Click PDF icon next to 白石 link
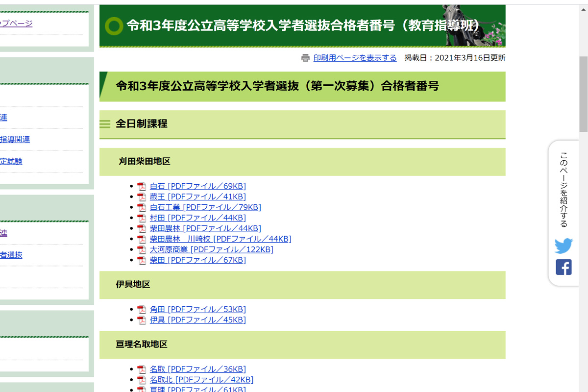This screenshot has height=392, width=588. (x=142, y=186)
